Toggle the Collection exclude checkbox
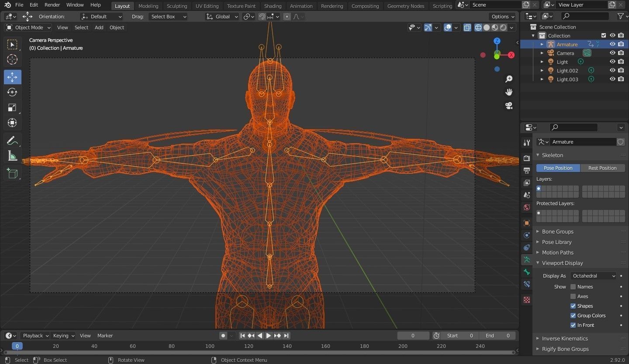This screenshot has height=364, width=629. 604,35
